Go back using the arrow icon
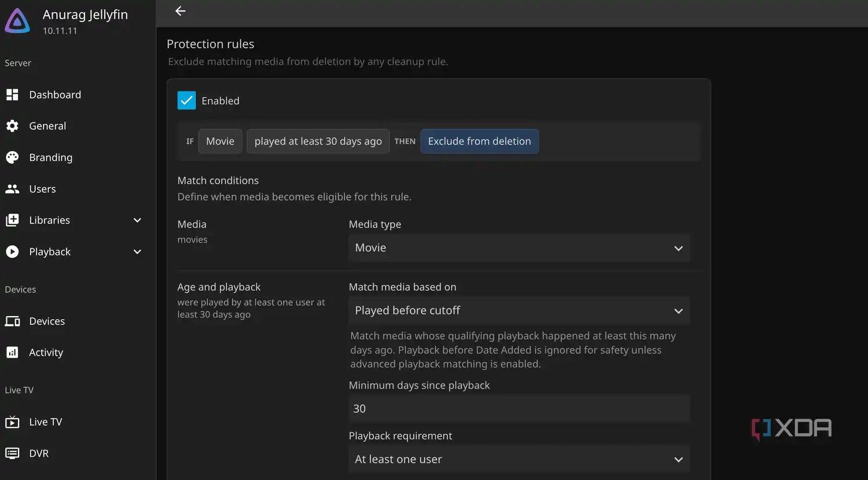The image size is (868, 480). 181,11
